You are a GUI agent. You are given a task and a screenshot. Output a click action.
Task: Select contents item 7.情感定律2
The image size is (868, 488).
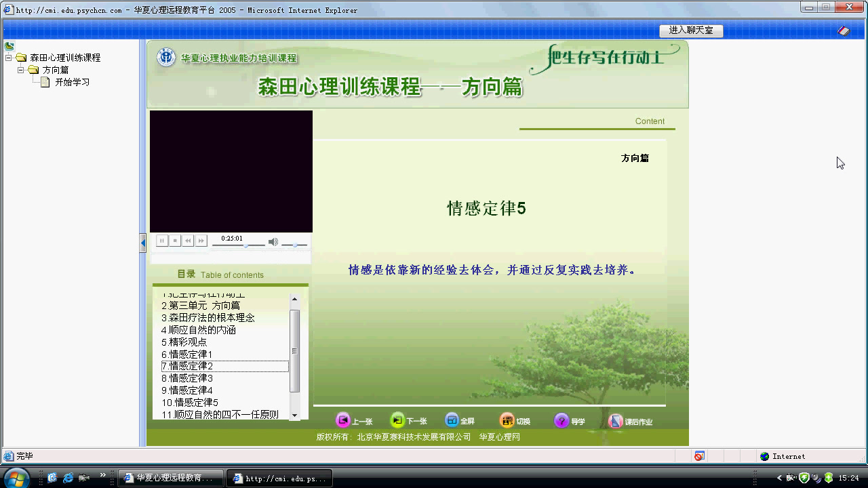[x=224, y=366]
